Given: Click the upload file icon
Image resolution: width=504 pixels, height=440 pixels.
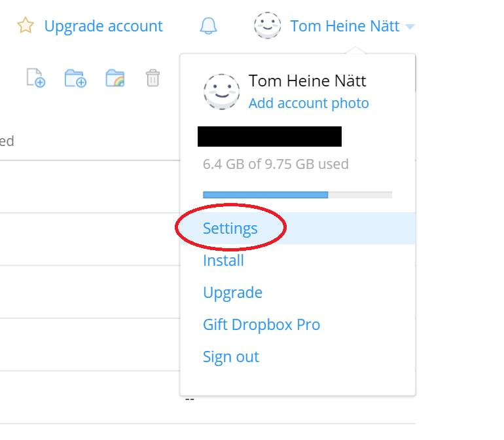Looking at the screenshot, I should pyautogui.click(x=36, y=77).
